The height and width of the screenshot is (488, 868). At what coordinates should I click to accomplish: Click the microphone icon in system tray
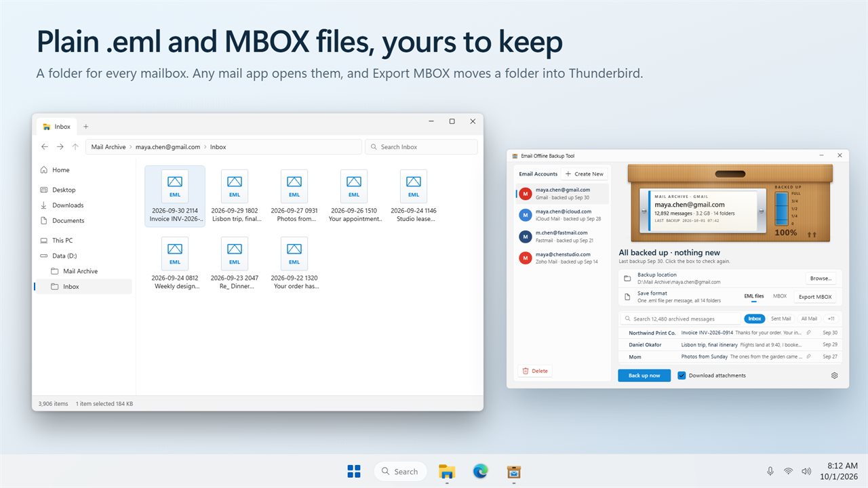(x=770, y=471)
